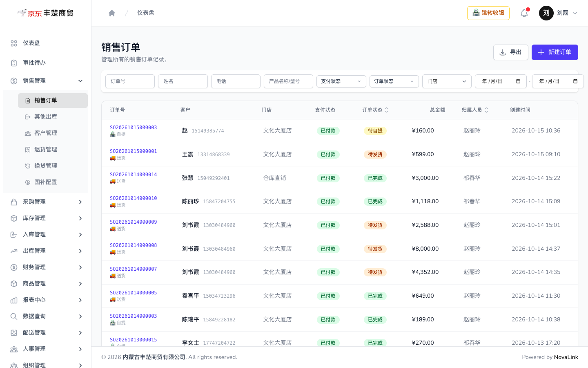This screenshot has height=368, width=588.
Task: Click the 报表中心 chart icon
Action: (14, 300)
